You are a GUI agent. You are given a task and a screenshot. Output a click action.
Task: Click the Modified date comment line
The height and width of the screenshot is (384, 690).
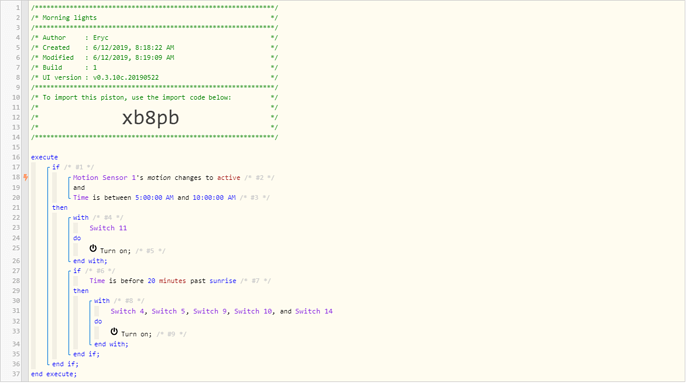[x=154, y=58]
